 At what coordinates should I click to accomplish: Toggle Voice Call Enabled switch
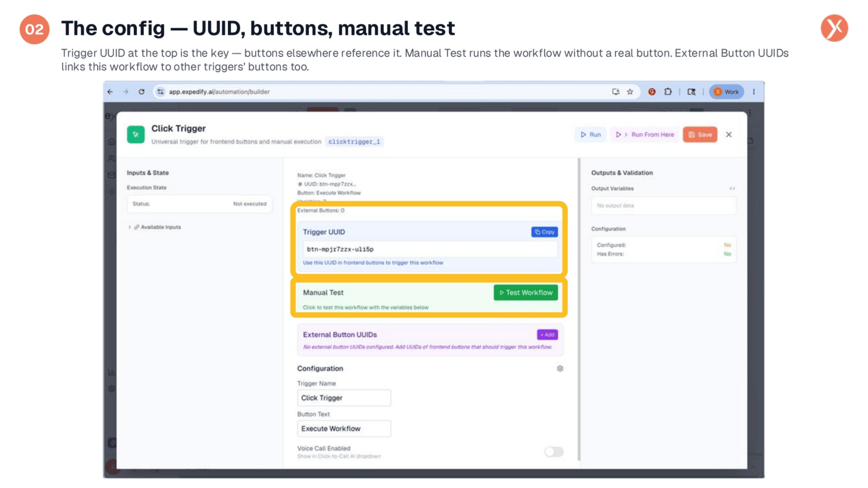click(x=554, y=452)
